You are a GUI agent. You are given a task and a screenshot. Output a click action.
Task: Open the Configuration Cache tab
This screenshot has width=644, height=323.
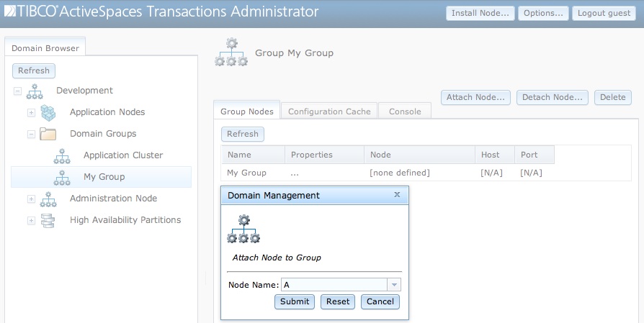coord(329,111)
